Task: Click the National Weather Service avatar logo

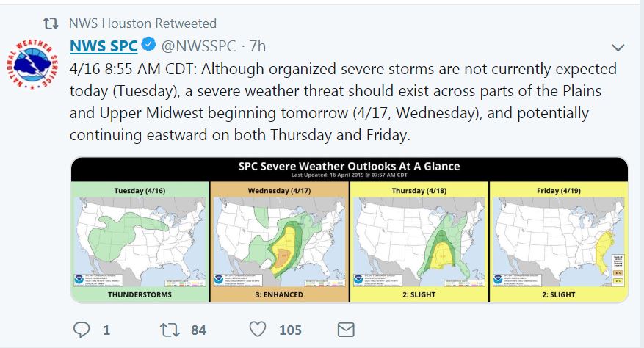Action: coord(33,65)
